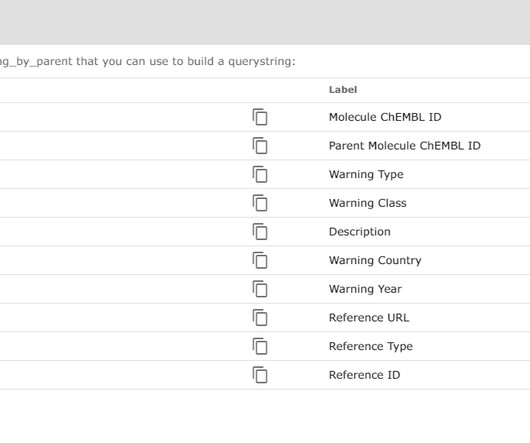Click copy icon beside Reference URL

click(260, 318)
